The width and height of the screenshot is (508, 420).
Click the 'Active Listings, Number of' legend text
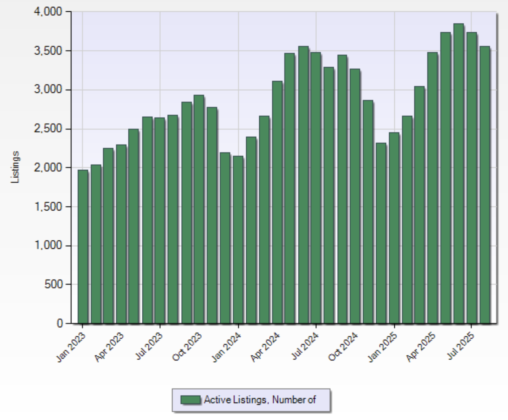coord(259,400)
